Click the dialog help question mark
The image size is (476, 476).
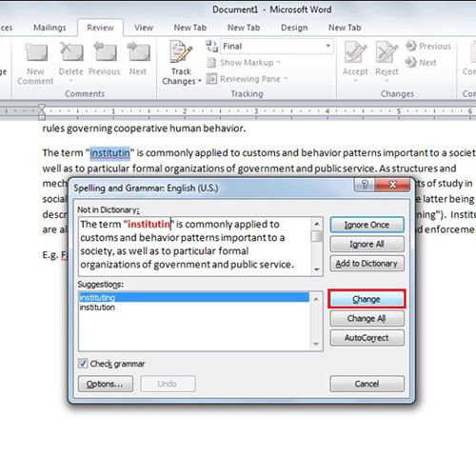point(365,185)
